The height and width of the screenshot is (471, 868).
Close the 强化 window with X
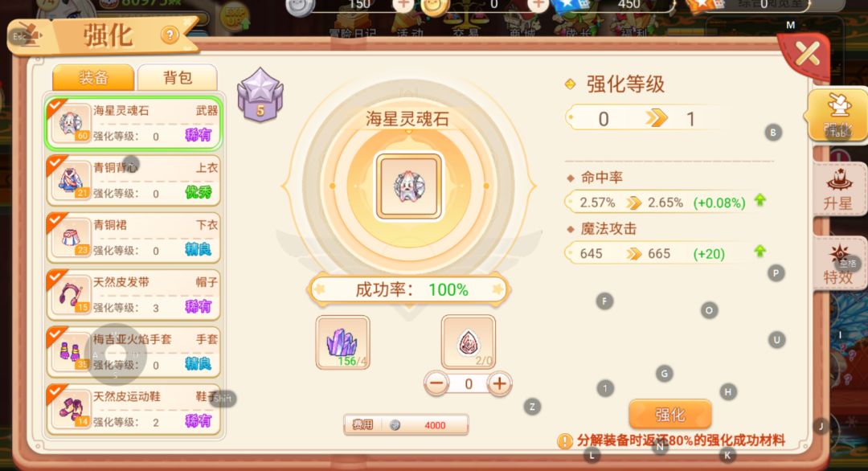pos(807,54)
